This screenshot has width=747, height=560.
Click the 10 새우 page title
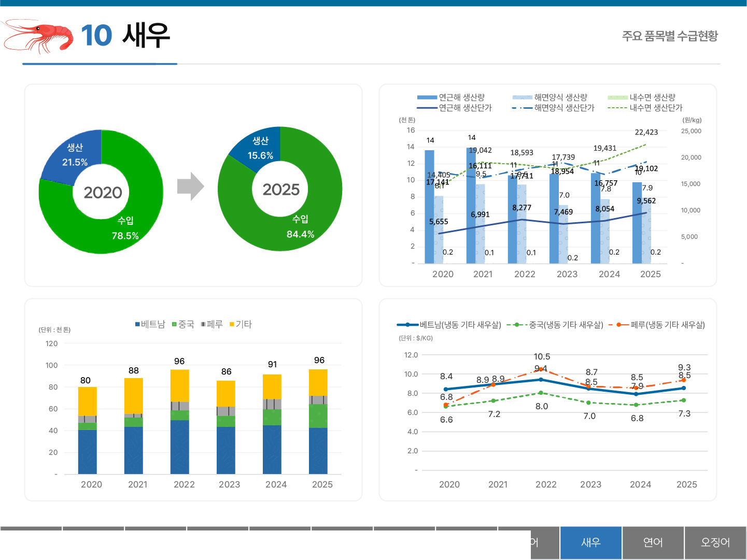(x=125, y=36)
